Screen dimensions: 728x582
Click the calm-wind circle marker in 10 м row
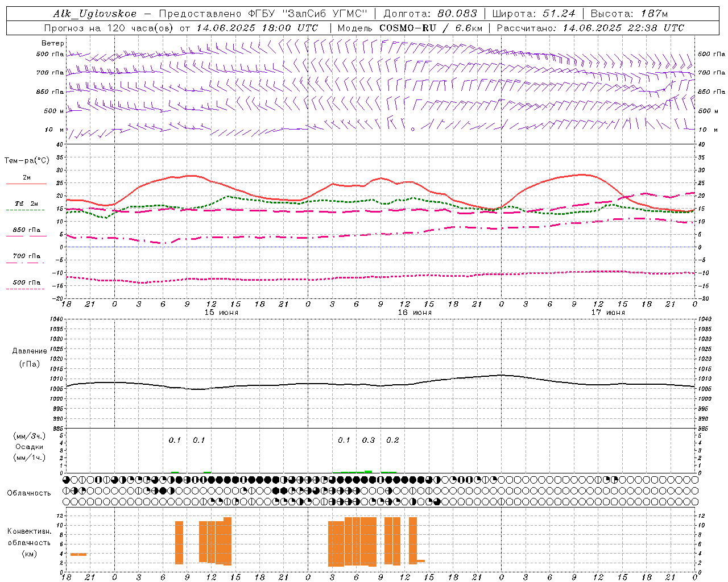coord(413,129)
